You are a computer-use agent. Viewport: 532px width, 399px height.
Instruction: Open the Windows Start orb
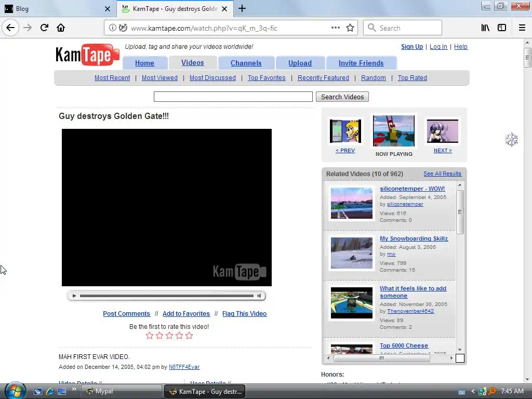pyautogui.click(x=14, y=391)
